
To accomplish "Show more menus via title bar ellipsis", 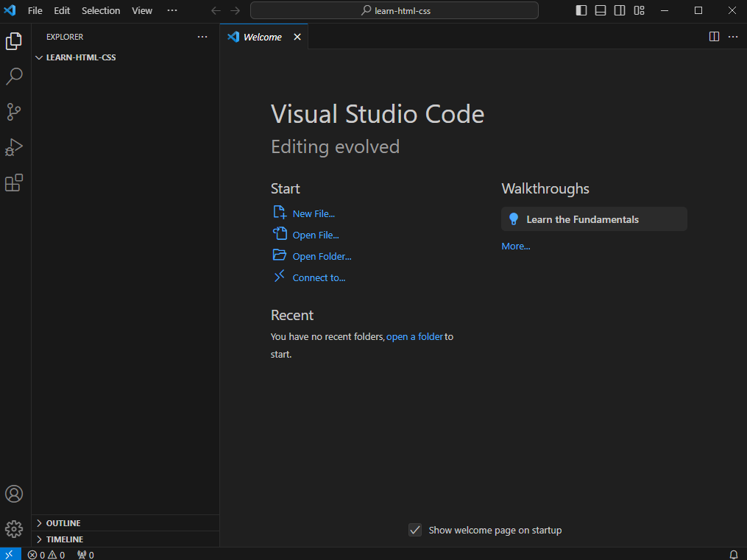I will [x=172, y=10].
